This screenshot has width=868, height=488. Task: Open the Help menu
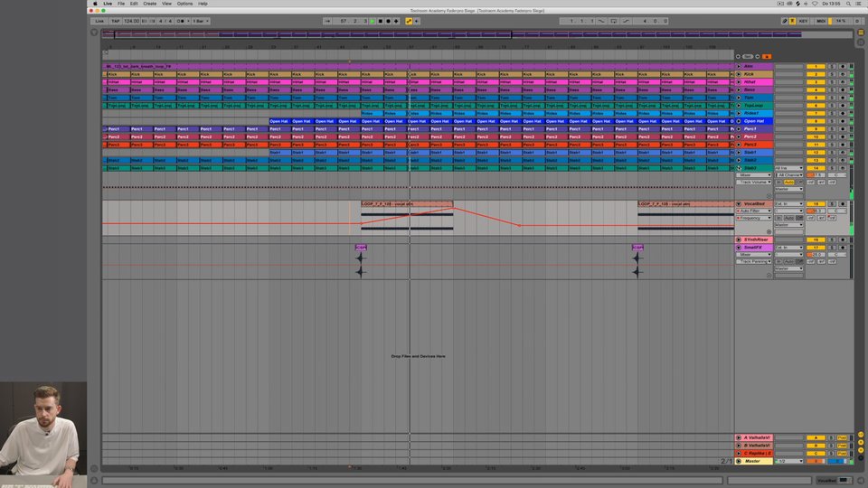click(203, 4)
